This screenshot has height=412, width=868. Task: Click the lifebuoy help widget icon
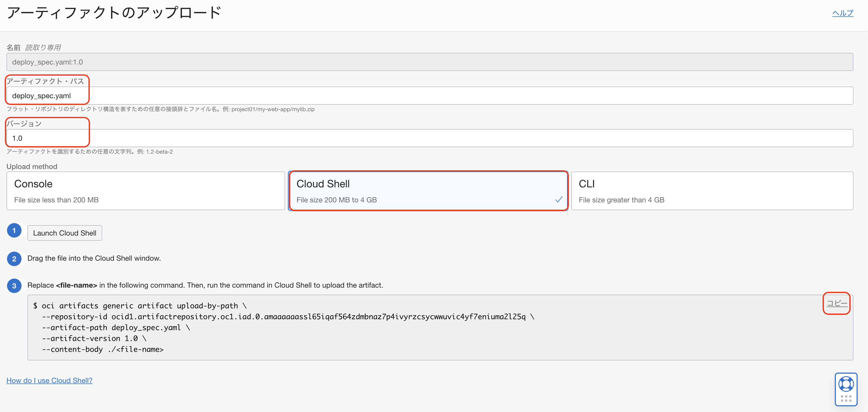click(846, 384)
